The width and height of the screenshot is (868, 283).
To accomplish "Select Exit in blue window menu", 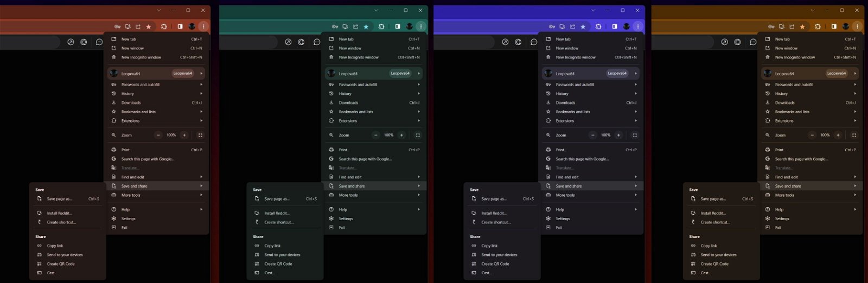I will point(591,228).
